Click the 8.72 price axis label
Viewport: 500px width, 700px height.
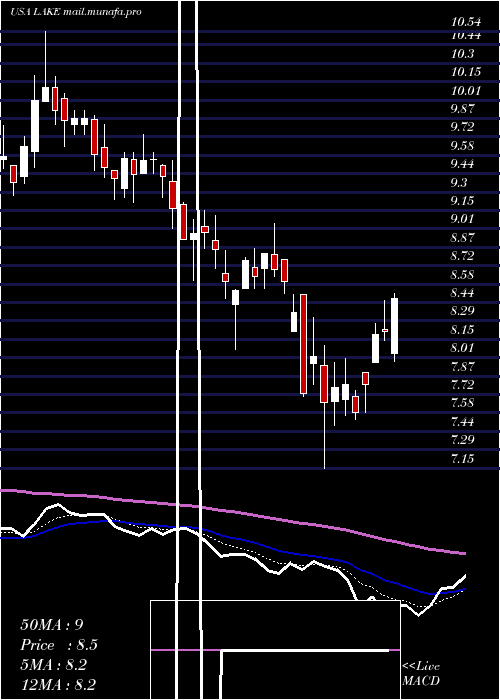[462, 256]
